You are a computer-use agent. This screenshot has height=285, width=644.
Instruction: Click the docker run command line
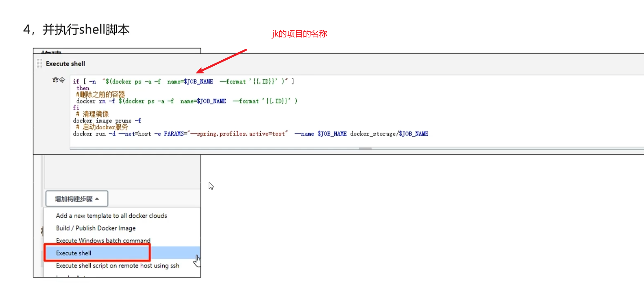(250, 134)
